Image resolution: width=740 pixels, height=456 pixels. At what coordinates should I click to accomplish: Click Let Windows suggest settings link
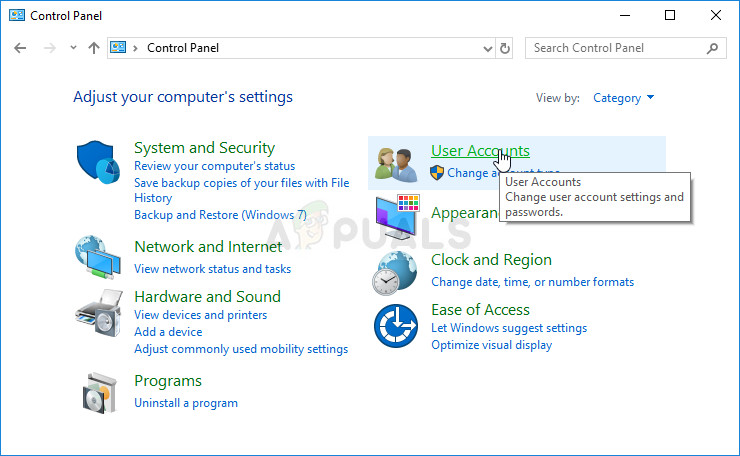coord(509,328)
